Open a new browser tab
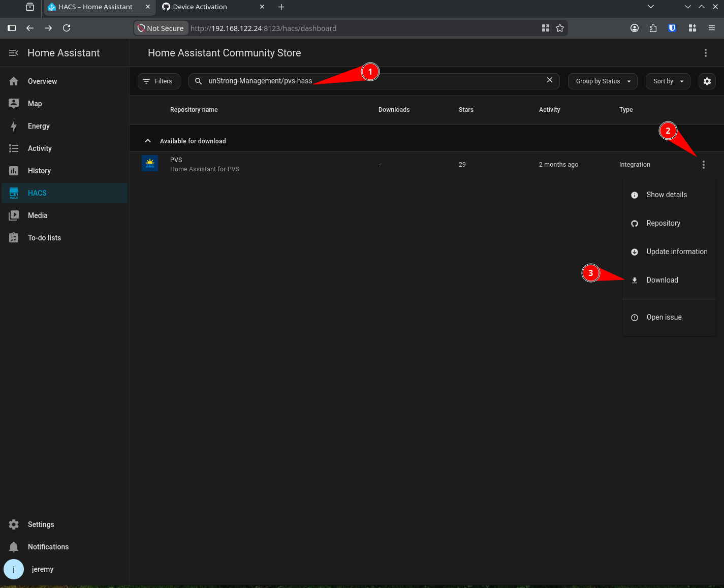The image size is (724, 588). tap(281, 7)
